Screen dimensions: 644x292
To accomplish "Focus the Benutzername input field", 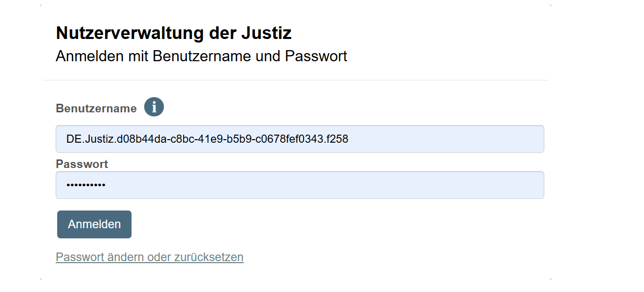I will coord(299,139).
